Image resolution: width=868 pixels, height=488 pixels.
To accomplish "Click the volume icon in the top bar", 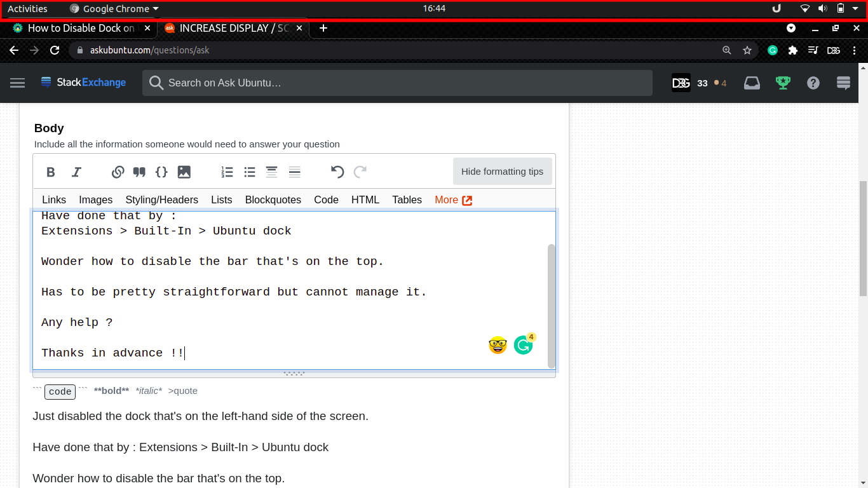I will point(822,9).
